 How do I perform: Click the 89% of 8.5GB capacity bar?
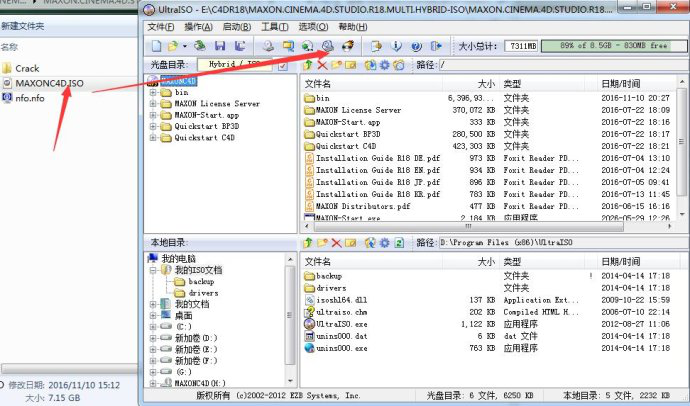tap(613, 46)
